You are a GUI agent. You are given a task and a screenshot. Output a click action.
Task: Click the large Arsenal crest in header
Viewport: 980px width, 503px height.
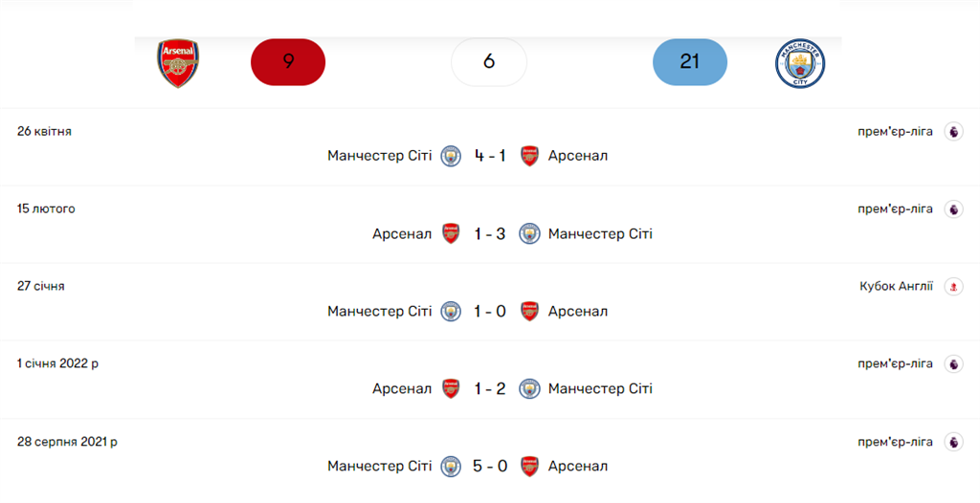[178, 64]
